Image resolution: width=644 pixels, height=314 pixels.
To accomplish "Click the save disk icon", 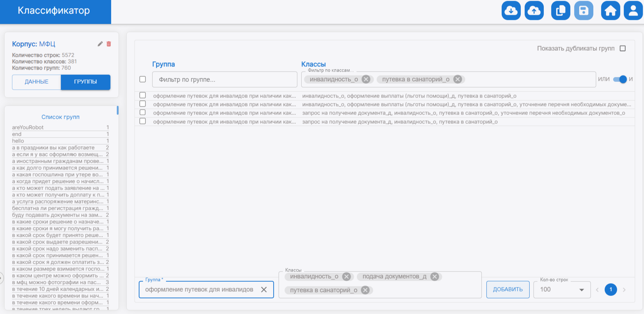I will (583, 11).
